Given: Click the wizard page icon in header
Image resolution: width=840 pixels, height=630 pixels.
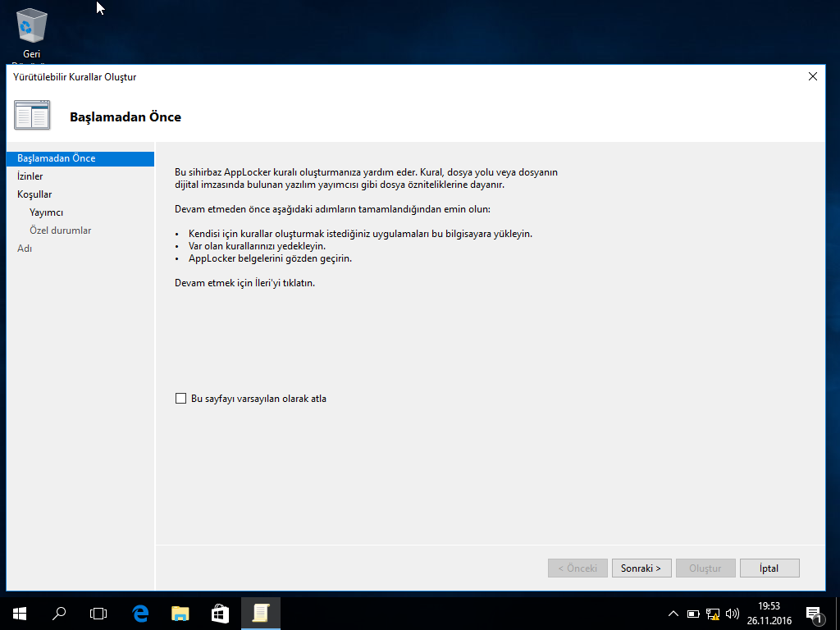Looking at the screenshot, I should tap(32, 116).
